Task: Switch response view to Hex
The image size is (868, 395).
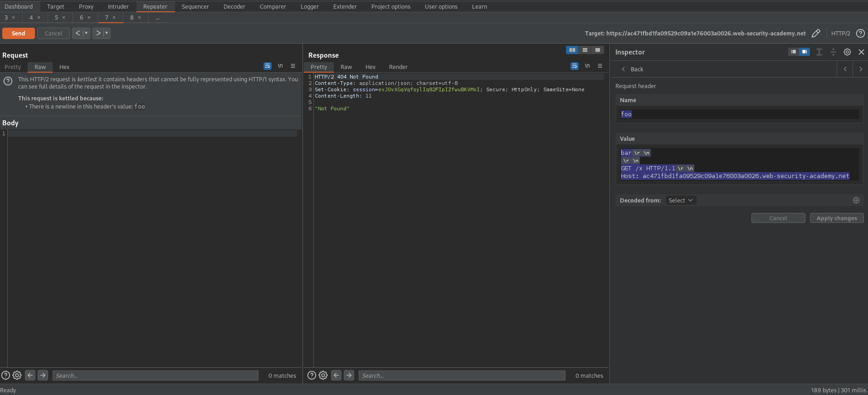Action: (371, 67)
